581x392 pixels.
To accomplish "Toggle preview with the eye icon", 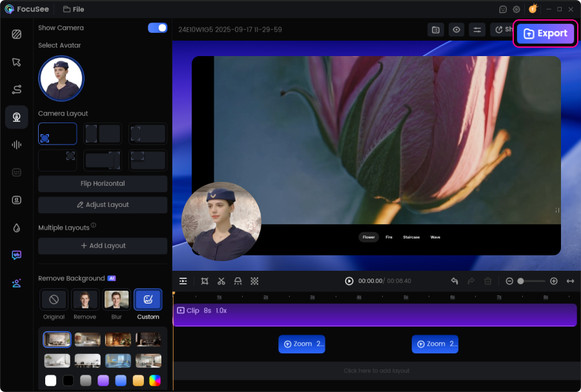I will 456,30.
